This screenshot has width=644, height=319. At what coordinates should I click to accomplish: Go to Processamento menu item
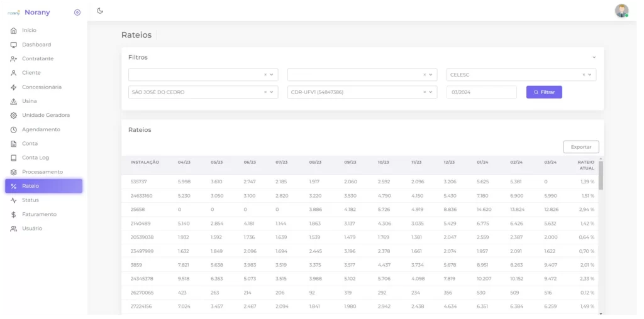point(42,172)
